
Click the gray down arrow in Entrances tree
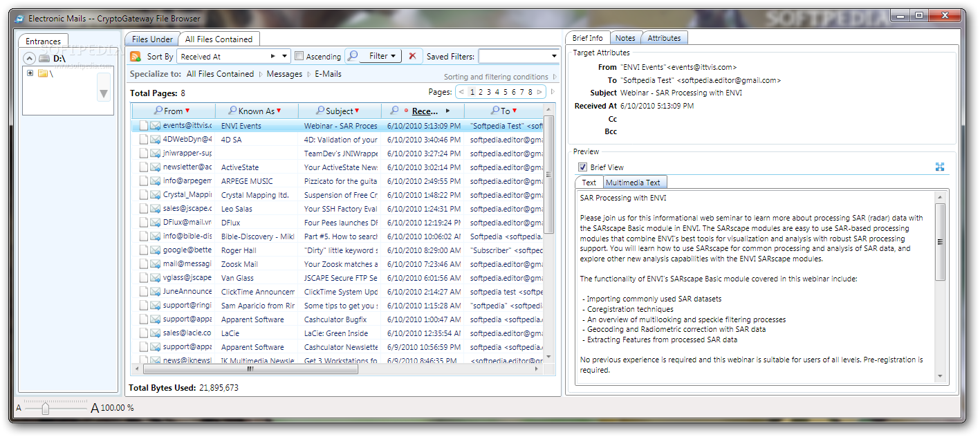coord(104,93)
